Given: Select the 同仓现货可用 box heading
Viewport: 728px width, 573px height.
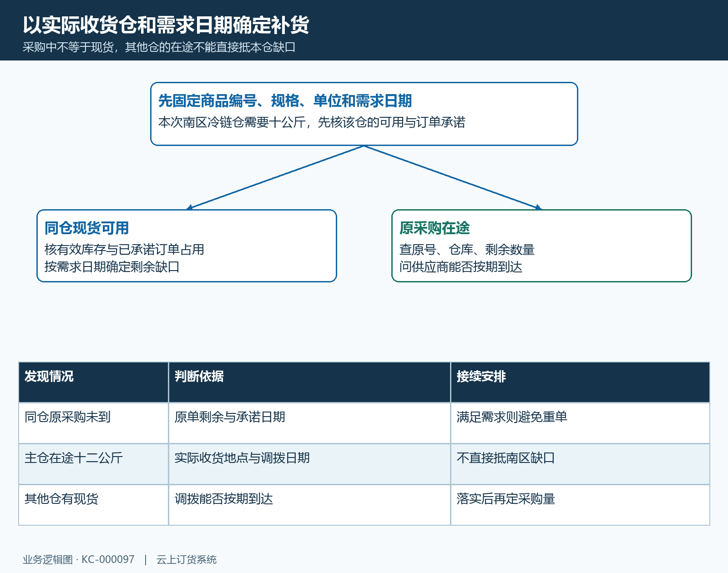Looking at the screenshot, I should point(86,228).
